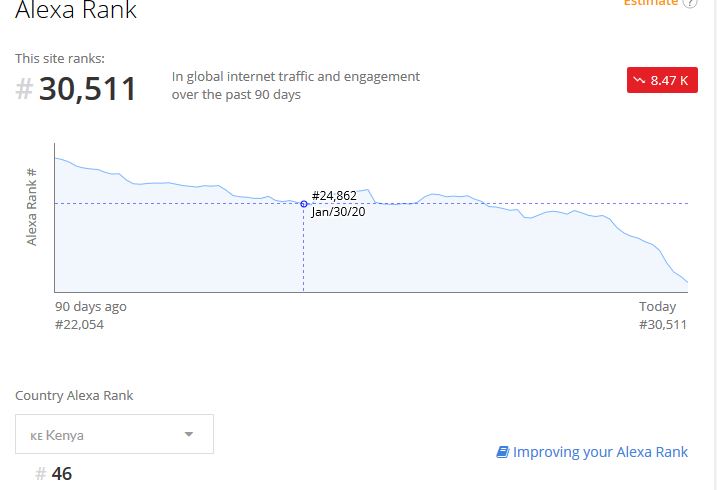Click the #30,511 value under Today
The height and width of the screenshot is (490, 717).
[663, 325]
